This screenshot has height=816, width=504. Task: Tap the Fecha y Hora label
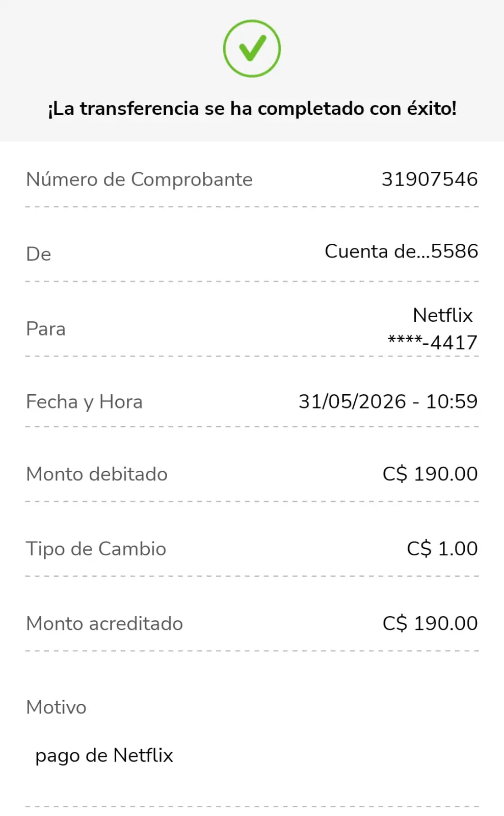click(x=84, y=402)
